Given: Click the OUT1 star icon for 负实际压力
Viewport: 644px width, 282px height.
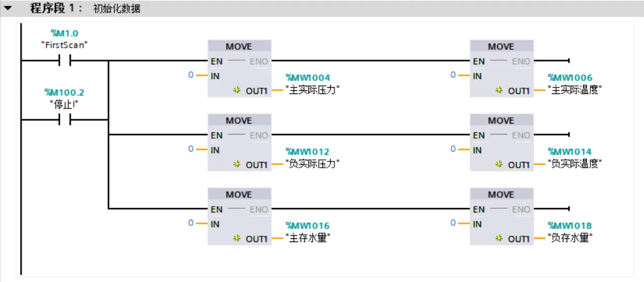Looking at the screenshot, I should [x=237, y=165].
